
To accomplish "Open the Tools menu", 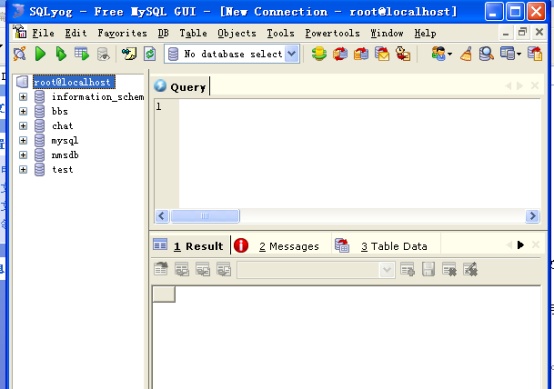I will (x=281, y=33).
